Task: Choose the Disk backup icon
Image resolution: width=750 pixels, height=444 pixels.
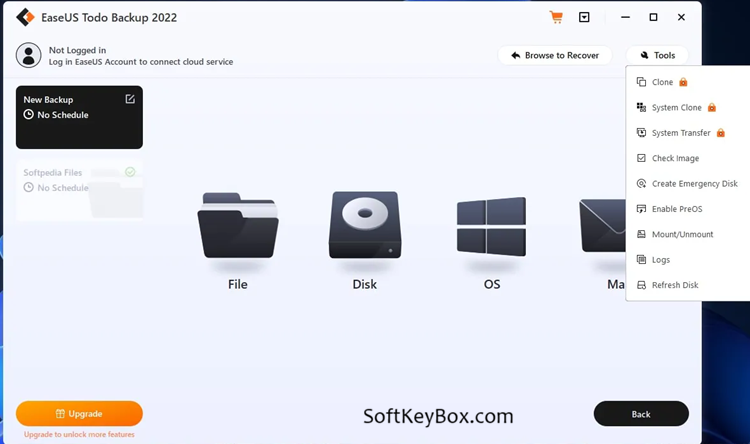Action: [365, 225]
